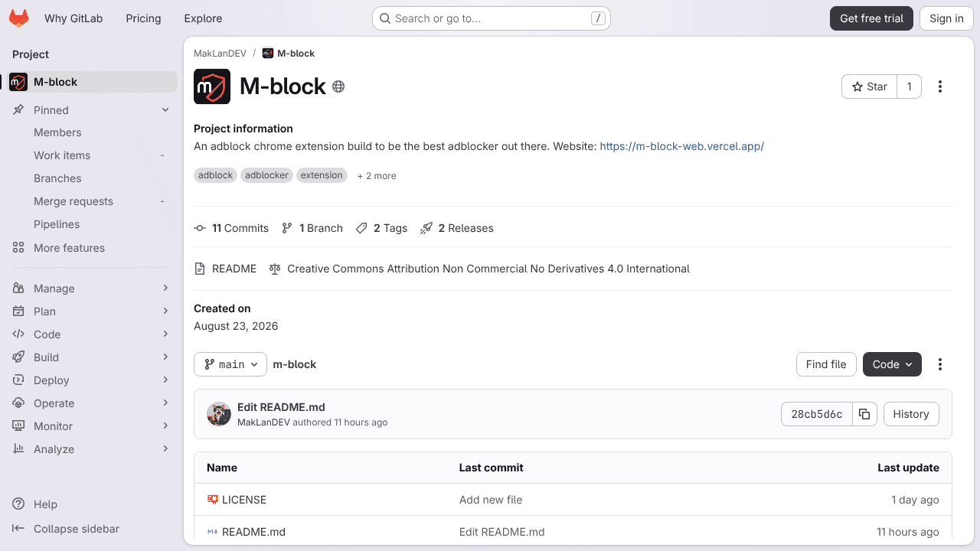The height and width of the screenshot is (551, 980).
Task: Click the LICENSE file icon
Action: [213, 500]
